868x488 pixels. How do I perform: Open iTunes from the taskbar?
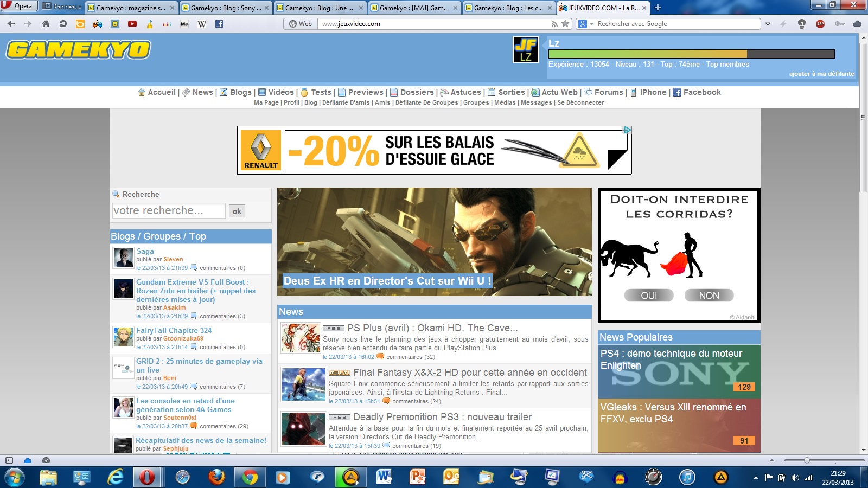[x=687, y=477]
